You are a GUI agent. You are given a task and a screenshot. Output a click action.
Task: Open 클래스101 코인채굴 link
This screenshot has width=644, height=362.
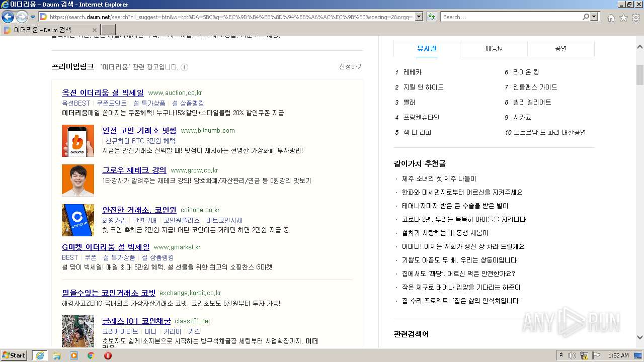click(x=136, y=321)
